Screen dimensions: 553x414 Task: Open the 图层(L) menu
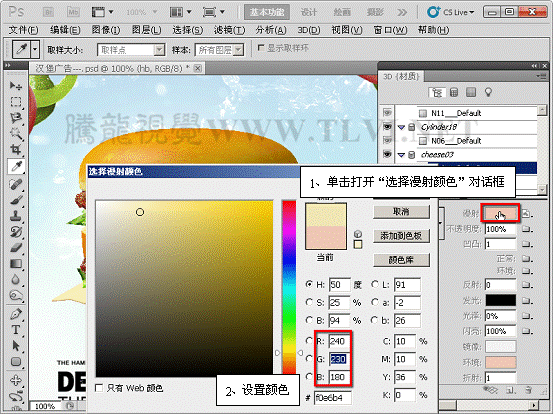point(146,30)
